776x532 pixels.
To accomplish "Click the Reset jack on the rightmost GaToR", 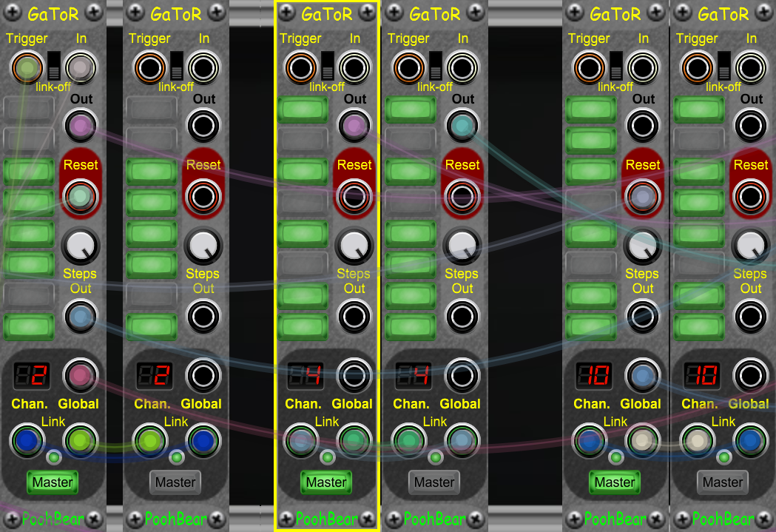I will (x=750, y=196).
